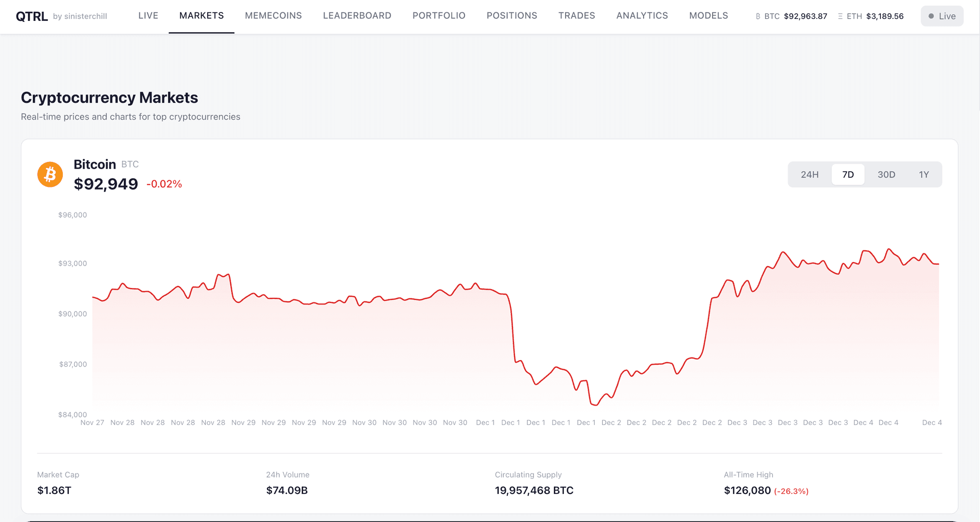Open the PORTFOLIO page
Viewport: 980px width, 522px height.
439,15
